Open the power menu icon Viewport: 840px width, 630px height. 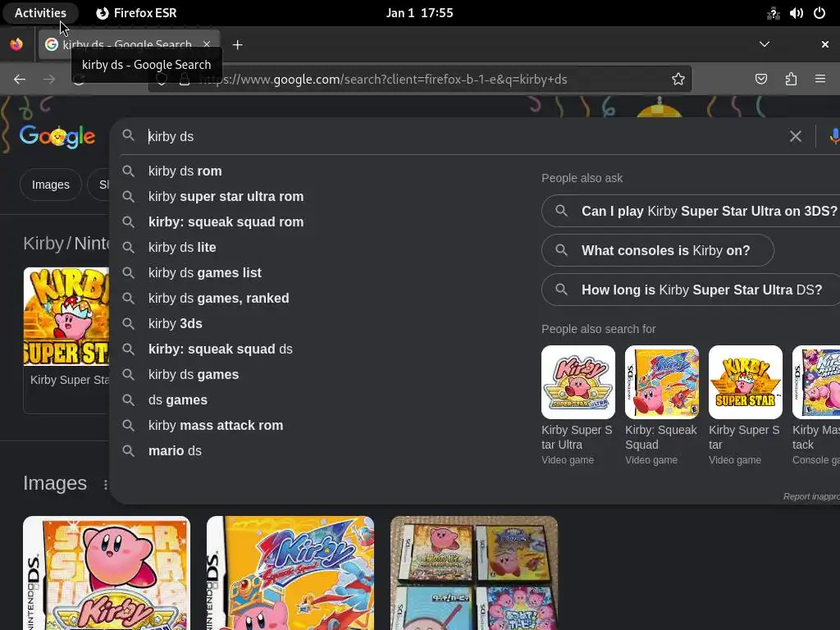click(819, 13)
